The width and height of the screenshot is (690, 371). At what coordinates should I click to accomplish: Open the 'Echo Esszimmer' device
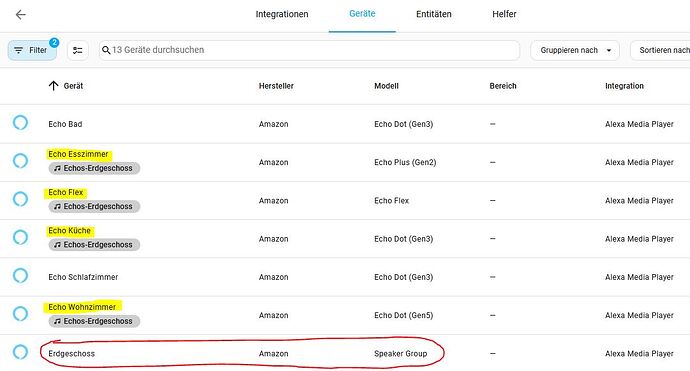78,154
